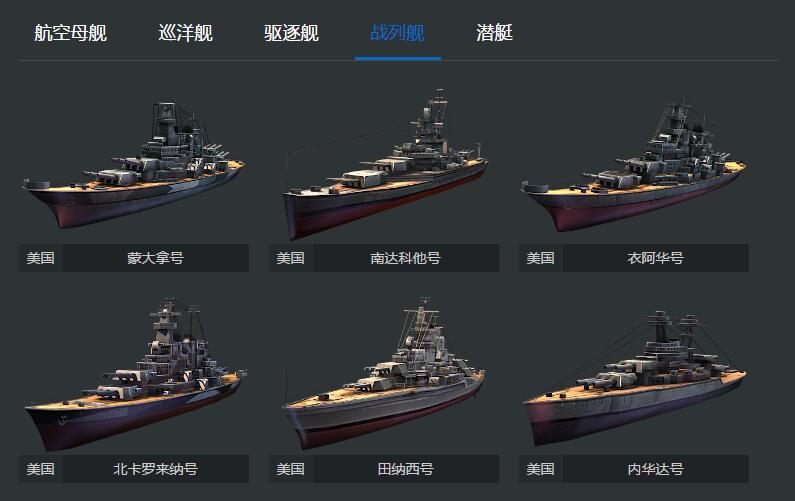
Task: Click the 内华达号 name label
Action: [x=656, y=469]
